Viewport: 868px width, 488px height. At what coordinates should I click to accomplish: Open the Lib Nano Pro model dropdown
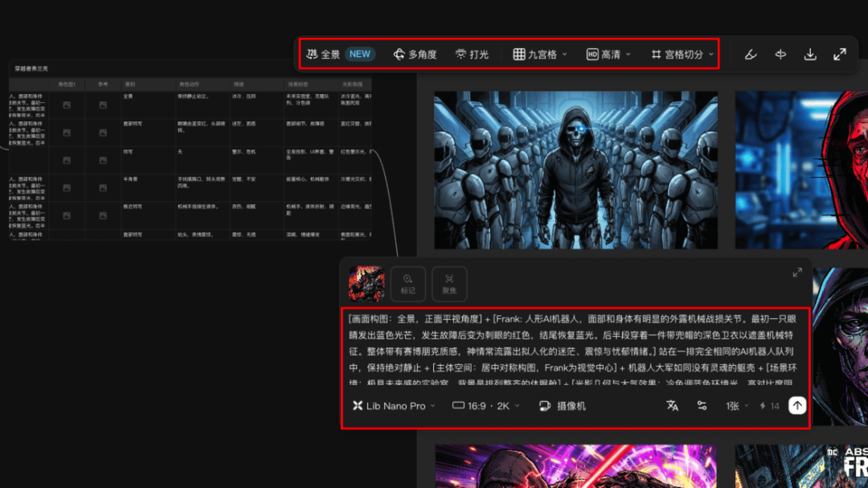(394, 406)
